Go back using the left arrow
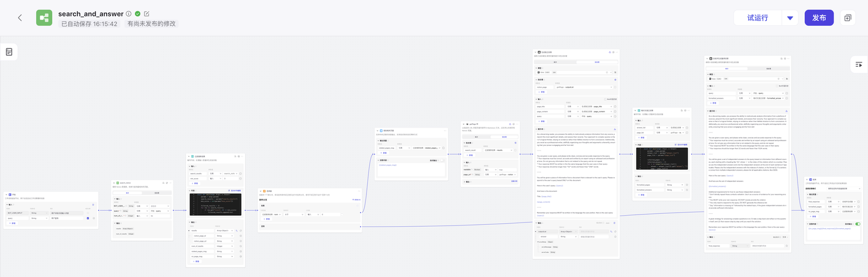868x277 pixels. pyautogui.click(x=20, y=18)
